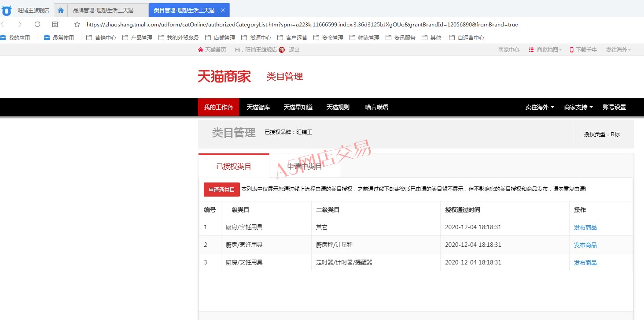The image size is (644, 320).
Task: Click the red 类目管理 title beside the logo
Action: 285,77
